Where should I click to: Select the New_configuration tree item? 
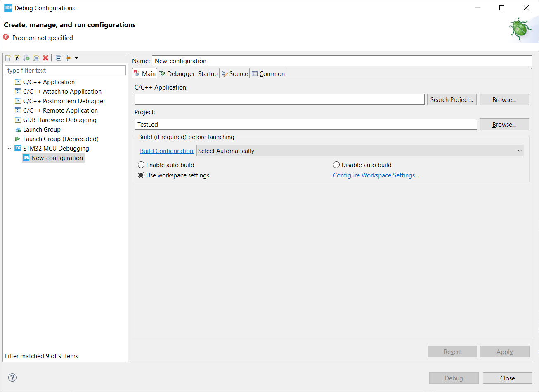tap(53, 158)
